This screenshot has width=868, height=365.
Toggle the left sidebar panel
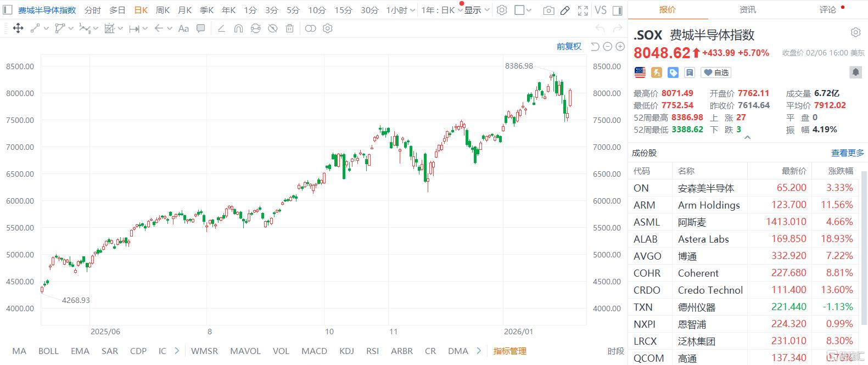8,10
